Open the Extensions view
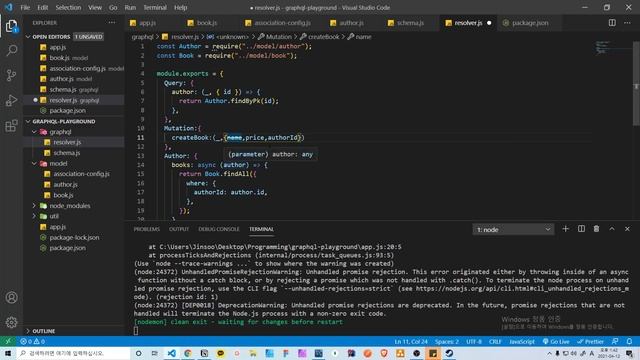 click(x=11, y=125)
